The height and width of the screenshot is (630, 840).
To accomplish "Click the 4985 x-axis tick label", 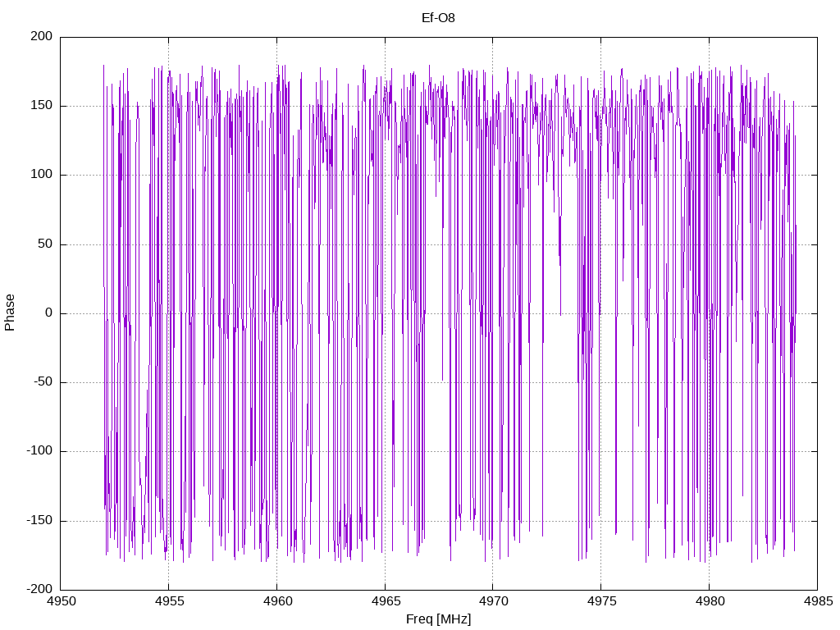I will pos(818,601).
